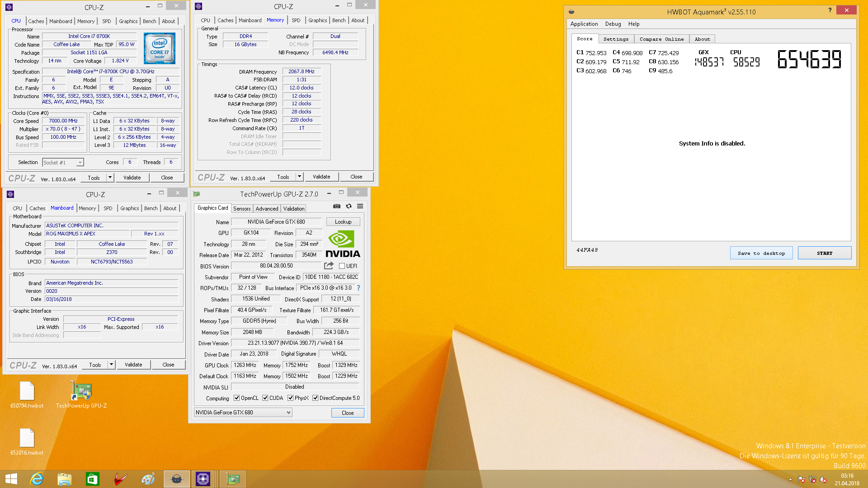
Task: Click the Lookup button in GPU-Z
Action: (343, 222)
